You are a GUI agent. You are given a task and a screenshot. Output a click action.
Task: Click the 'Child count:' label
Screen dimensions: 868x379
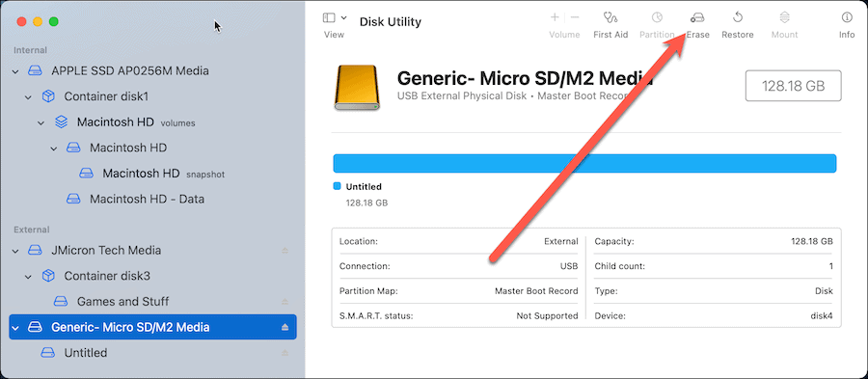point(619,266)
